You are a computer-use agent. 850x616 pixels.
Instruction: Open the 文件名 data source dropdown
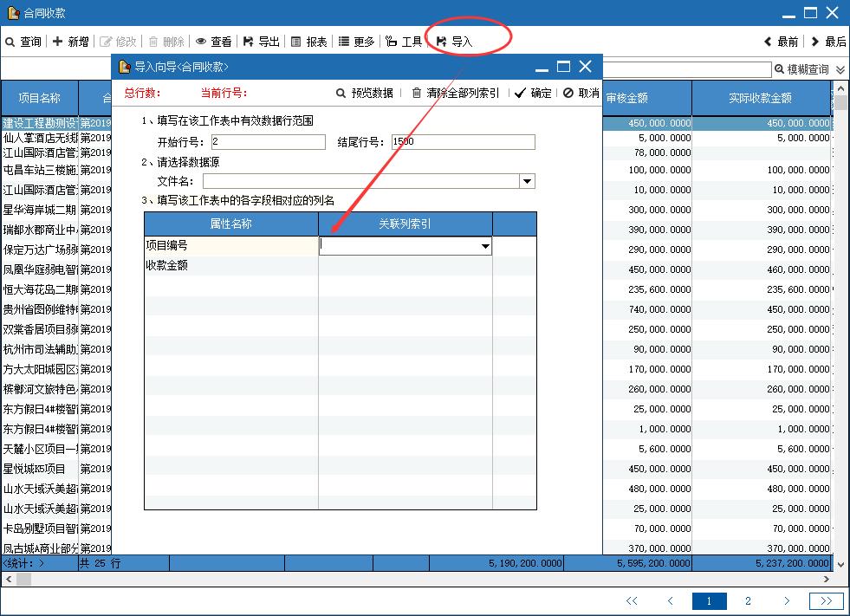pos(527,181)
